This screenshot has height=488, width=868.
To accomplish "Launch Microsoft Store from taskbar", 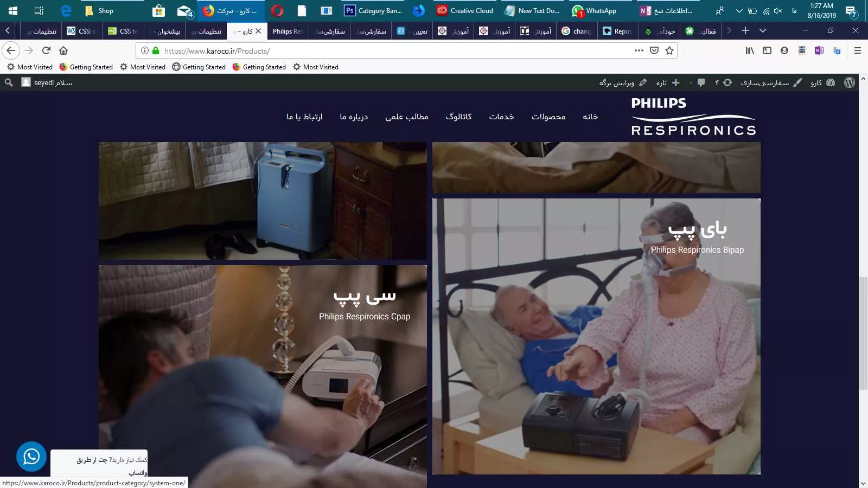I will [x=158, y=10].
